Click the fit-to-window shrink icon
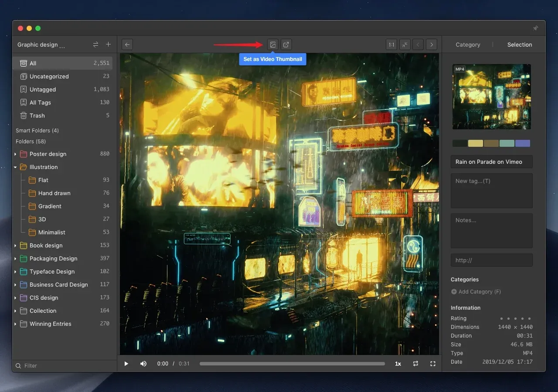This screenshot has height=392, width=558. tap(405, 44)
